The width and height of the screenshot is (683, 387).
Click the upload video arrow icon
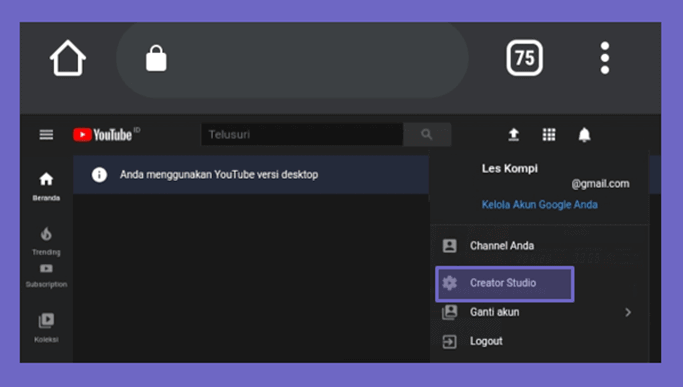514,135
